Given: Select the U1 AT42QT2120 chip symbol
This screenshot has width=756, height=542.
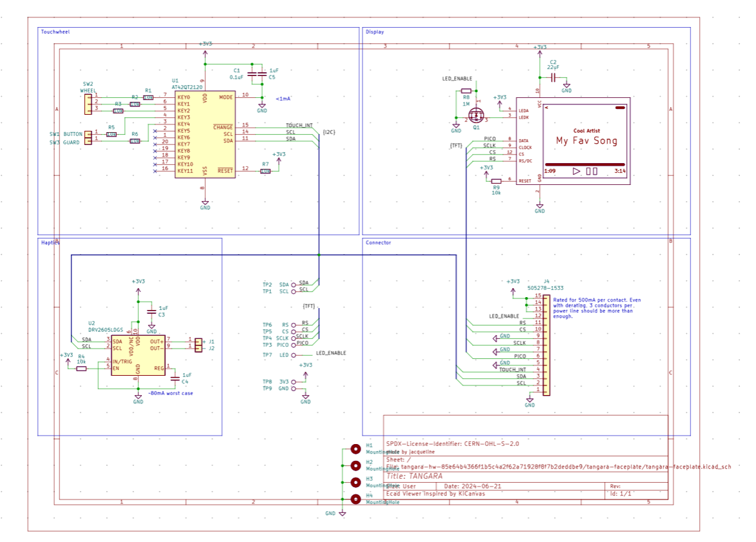Looking at the screenshot, I should [x=205, y=135].
